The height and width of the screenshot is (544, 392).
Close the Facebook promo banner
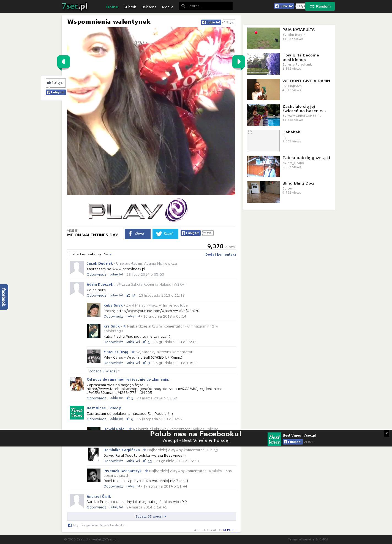click(x=386, y=433)
